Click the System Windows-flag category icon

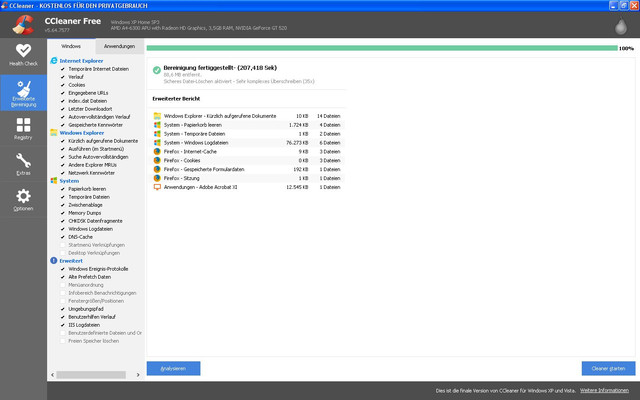coord(54,180)
